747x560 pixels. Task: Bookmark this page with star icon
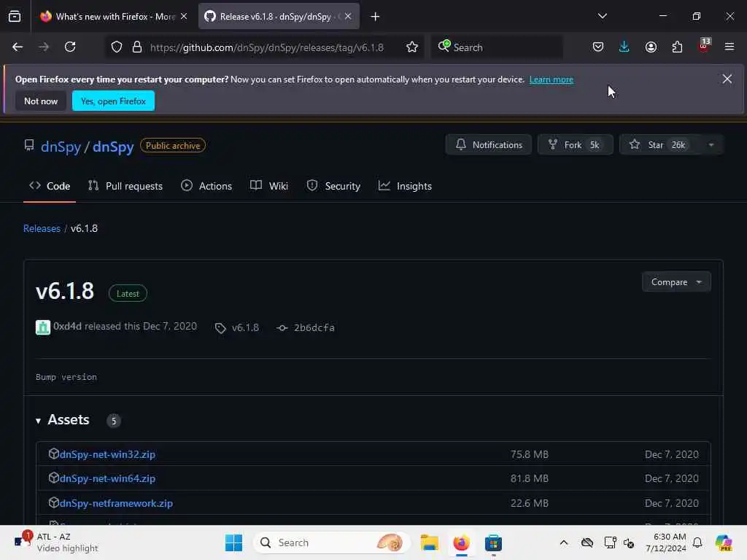[x=412, y=47]
